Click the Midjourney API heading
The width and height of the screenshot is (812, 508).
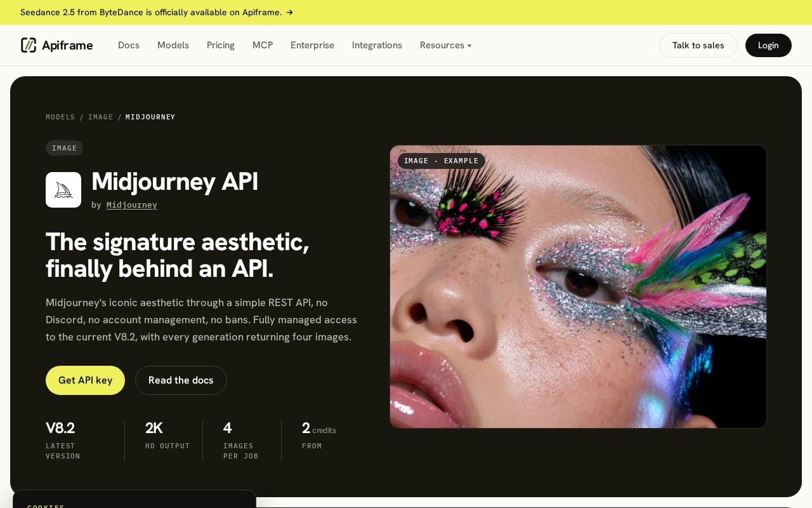point(174,182)
